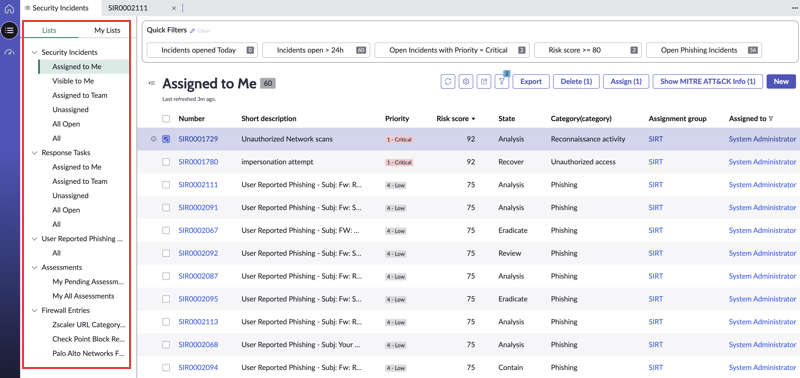The height and width of the screenshot is (378, 800).
Task: Click Show MITRE ATT&CK Info (1)
Action: pyautogui.click(x=708, y=82)
